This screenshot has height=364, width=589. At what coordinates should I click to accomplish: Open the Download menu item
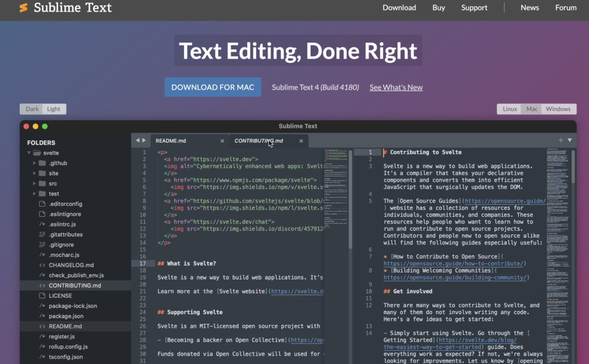[399, 7]
